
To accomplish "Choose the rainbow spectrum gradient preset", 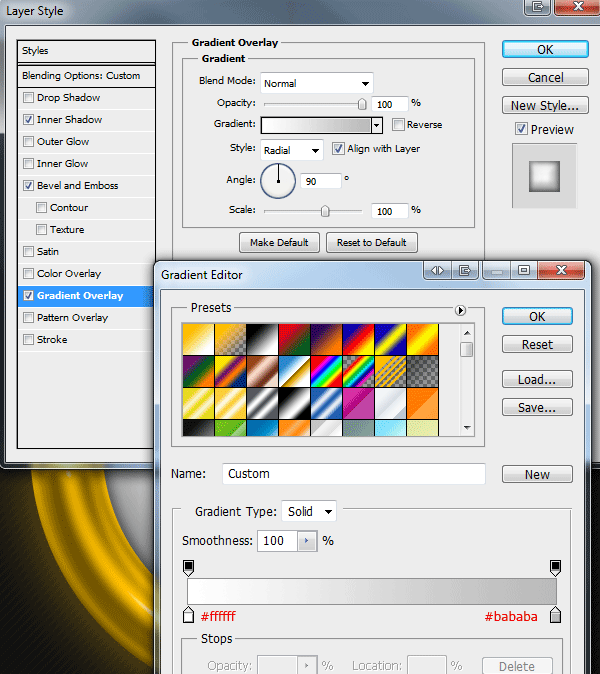I will point(326,371).
